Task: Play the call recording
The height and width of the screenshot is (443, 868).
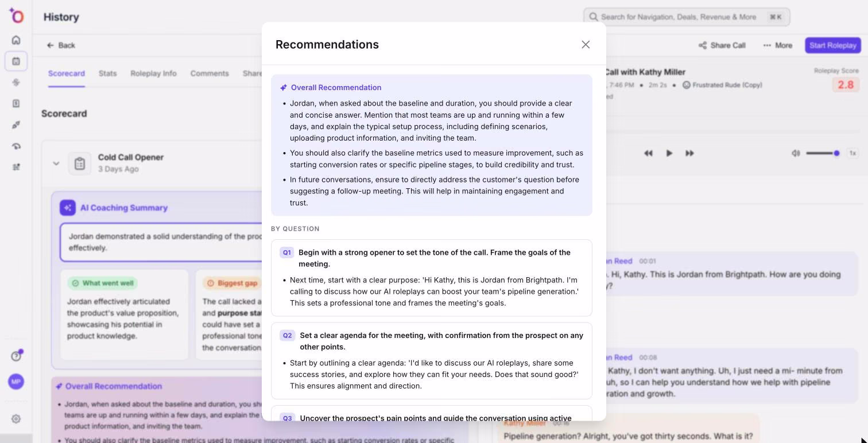Action: point(669,153)
